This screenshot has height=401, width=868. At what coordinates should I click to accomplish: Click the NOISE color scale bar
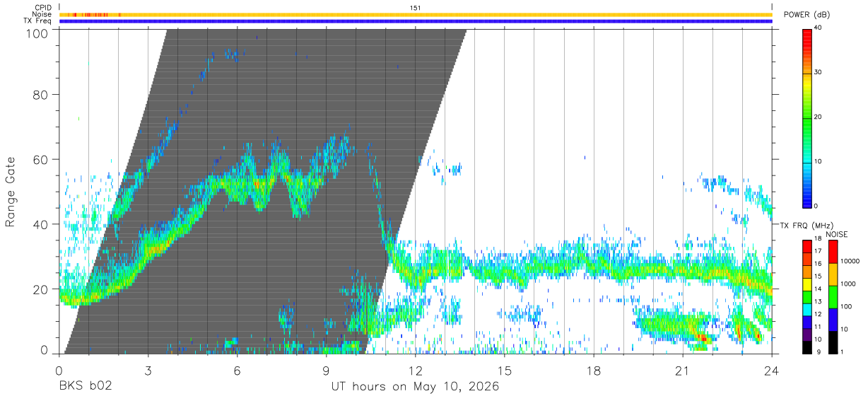point(832,297)
